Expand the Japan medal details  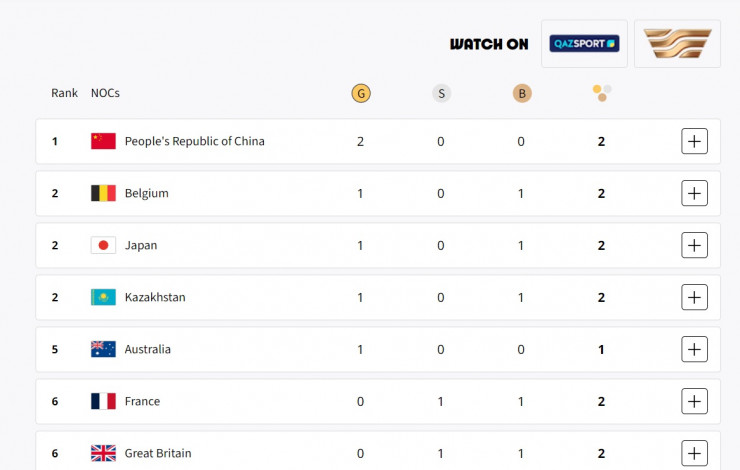coord(694,245)
